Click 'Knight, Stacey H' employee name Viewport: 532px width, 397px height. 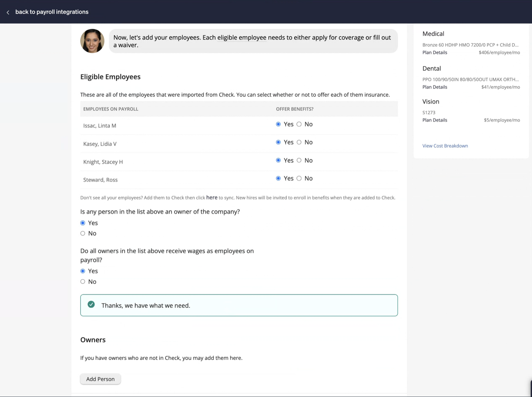103,162
